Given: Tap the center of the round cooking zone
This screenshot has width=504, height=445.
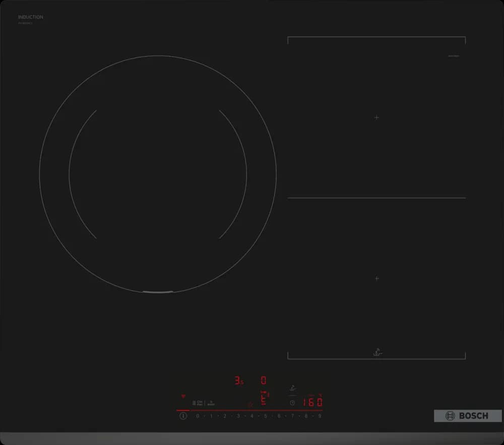Looking at the screenshot, I should pyautogui.click(x=158, y=174).
